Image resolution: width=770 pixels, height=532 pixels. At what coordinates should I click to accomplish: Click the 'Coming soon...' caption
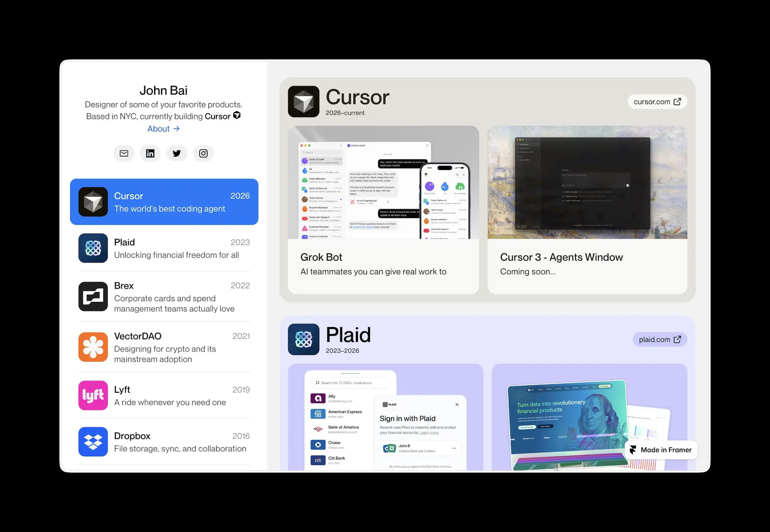click(528, 272)
